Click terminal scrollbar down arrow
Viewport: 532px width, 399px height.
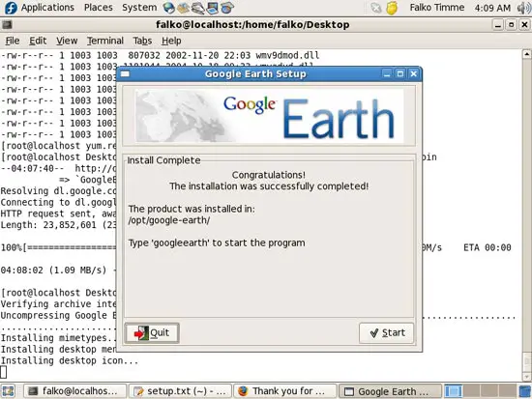(526, 376)
